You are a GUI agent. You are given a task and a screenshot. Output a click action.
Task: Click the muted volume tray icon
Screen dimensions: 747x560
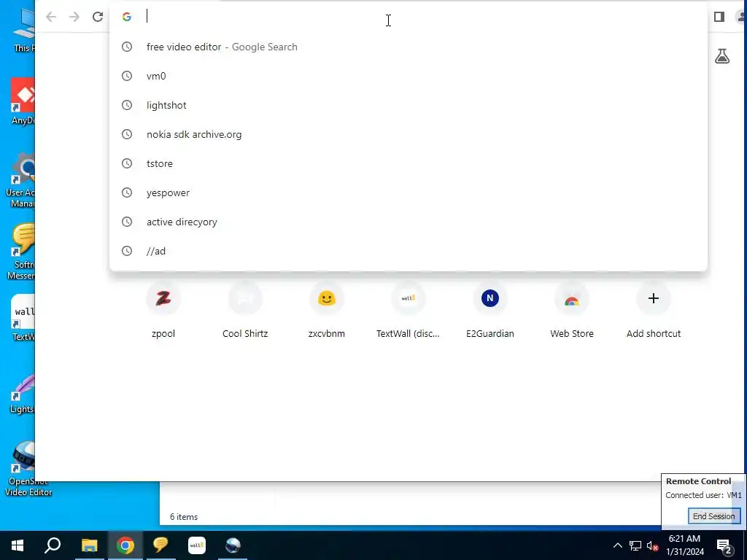pos(652,545)
